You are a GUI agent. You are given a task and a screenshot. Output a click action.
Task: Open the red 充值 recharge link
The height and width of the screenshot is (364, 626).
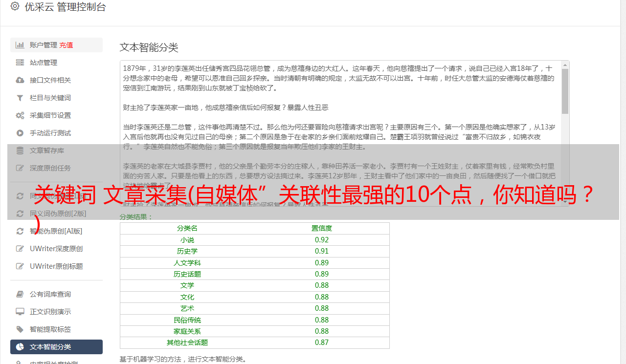point(66,45)
